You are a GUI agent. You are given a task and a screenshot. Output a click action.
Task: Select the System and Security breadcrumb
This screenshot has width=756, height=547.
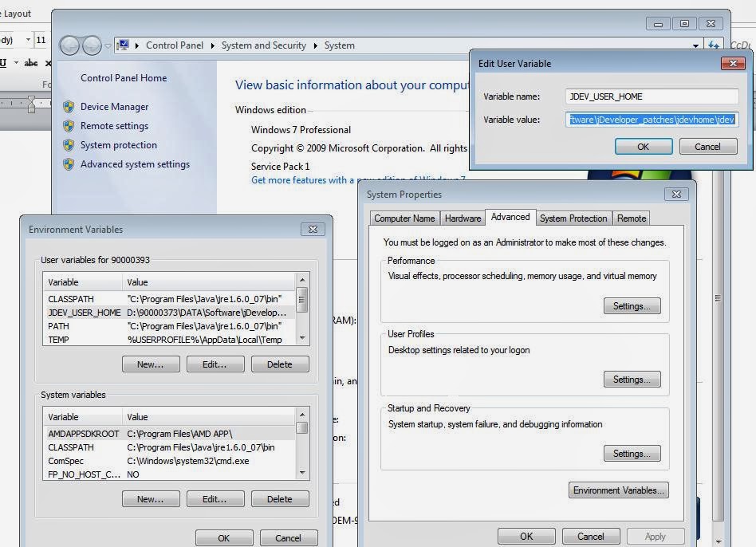(x=264, y=45)
